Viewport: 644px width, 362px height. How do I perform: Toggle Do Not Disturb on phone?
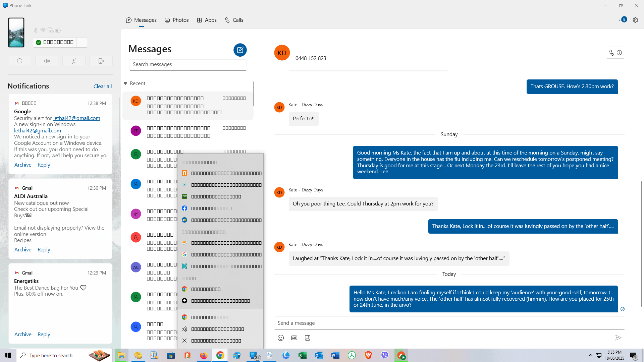click(20, 61)
